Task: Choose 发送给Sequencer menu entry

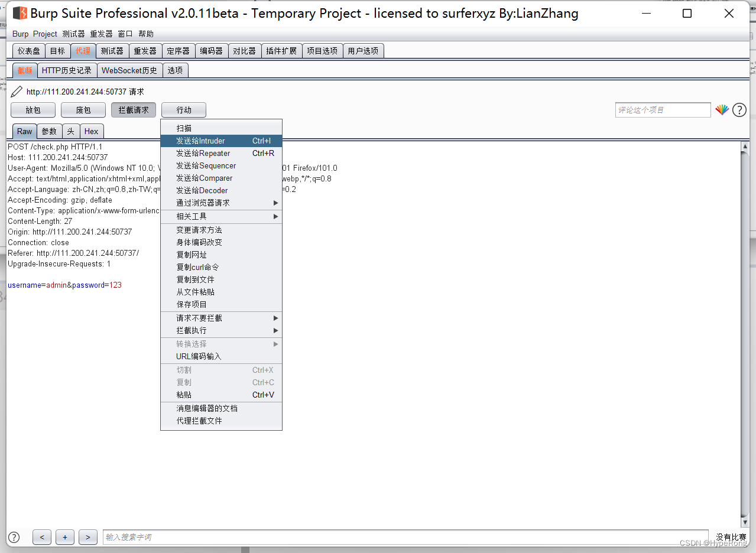Action: pos(221,165)
